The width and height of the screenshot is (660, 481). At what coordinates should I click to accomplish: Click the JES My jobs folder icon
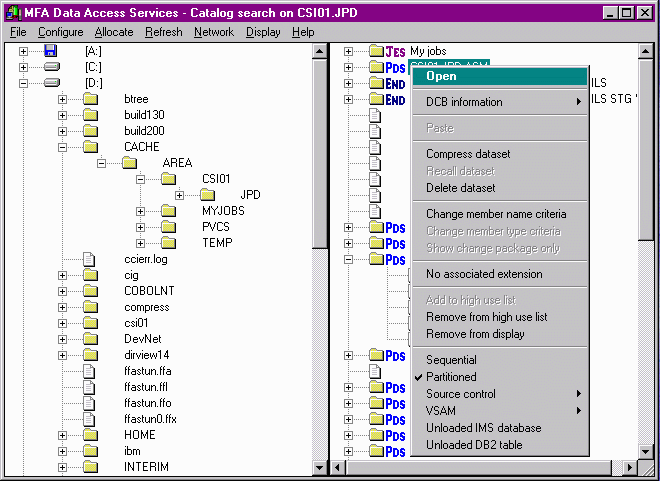(376, 51)
